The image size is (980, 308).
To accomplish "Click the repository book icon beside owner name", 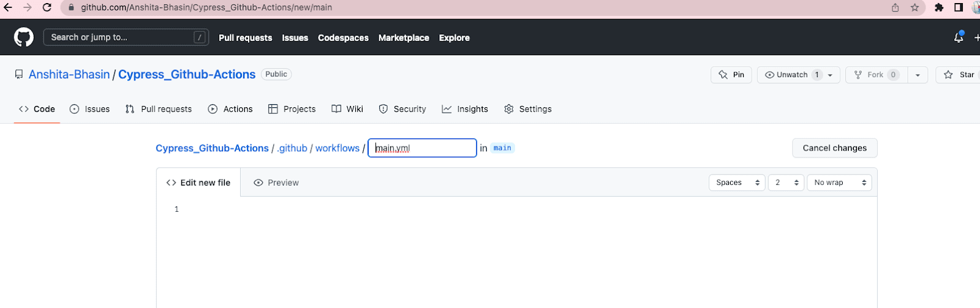I will [19, 74].
